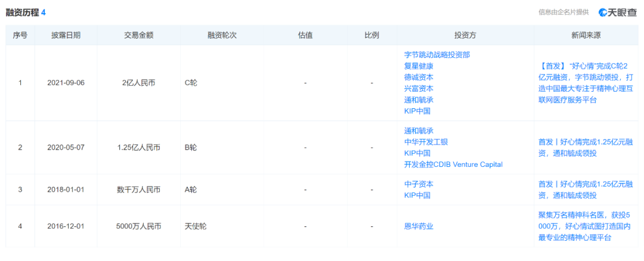
Task: Open 通和毓承 link in B轮 row
Action: [419, 131]
